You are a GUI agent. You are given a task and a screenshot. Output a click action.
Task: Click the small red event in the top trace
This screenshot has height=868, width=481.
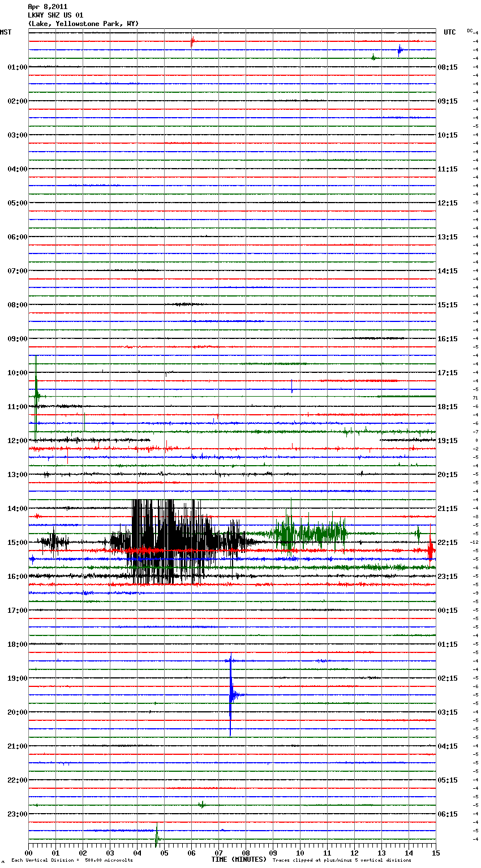coord(192,41)
